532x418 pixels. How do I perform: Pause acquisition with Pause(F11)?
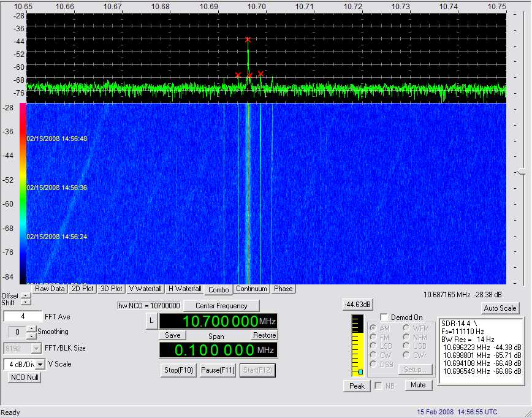point(218,370)
